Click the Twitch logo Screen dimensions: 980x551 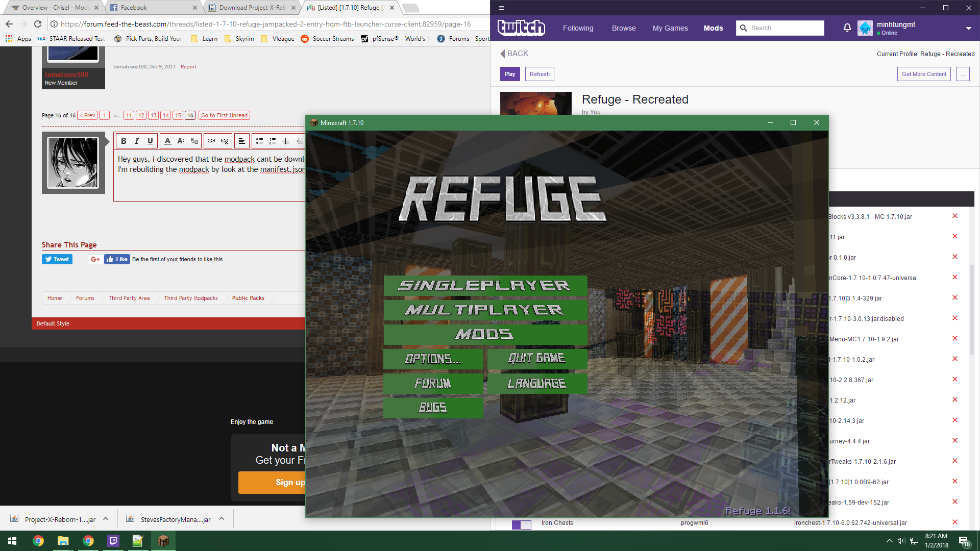pos(521,28)
